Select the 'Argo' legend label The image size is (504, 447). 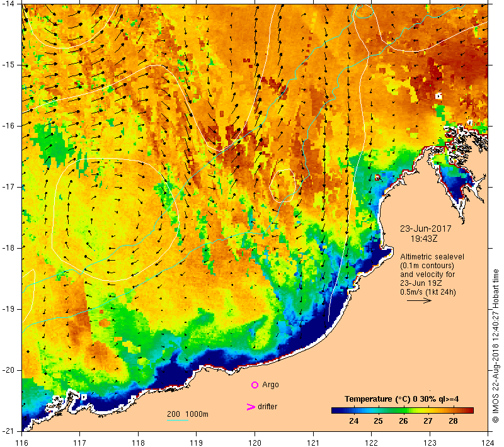(x=270, y=385)
